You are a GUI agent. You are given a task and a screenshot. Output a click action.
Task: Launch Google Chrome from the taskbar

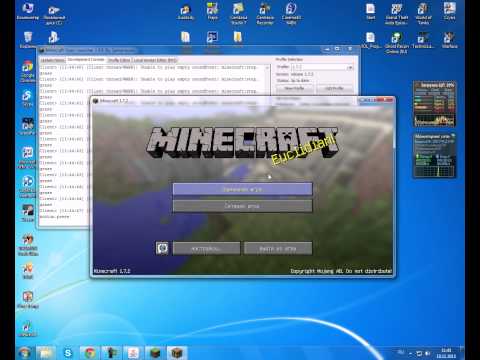click(89, 353)
